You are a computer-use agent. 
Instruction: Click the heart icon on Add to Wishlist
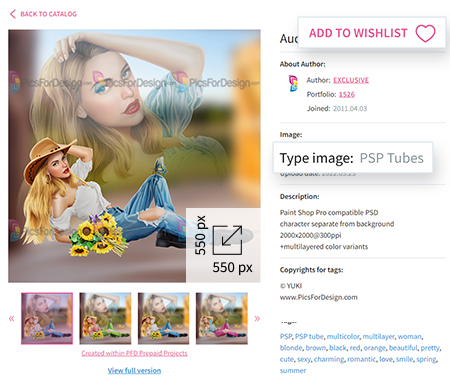coord(425,33)
